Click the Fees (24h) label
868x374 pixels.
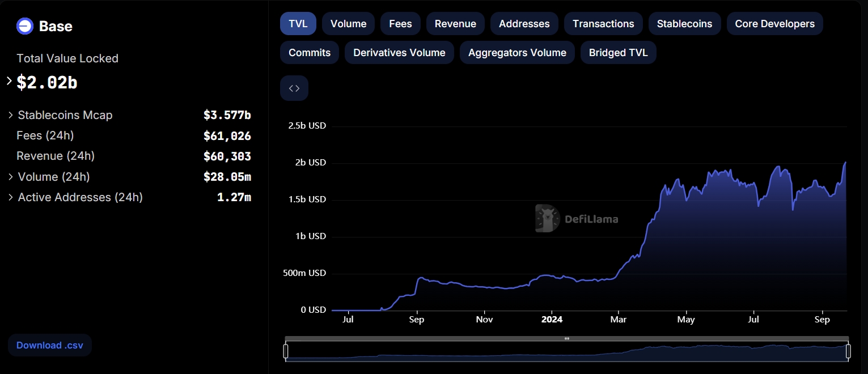[45, 135]
